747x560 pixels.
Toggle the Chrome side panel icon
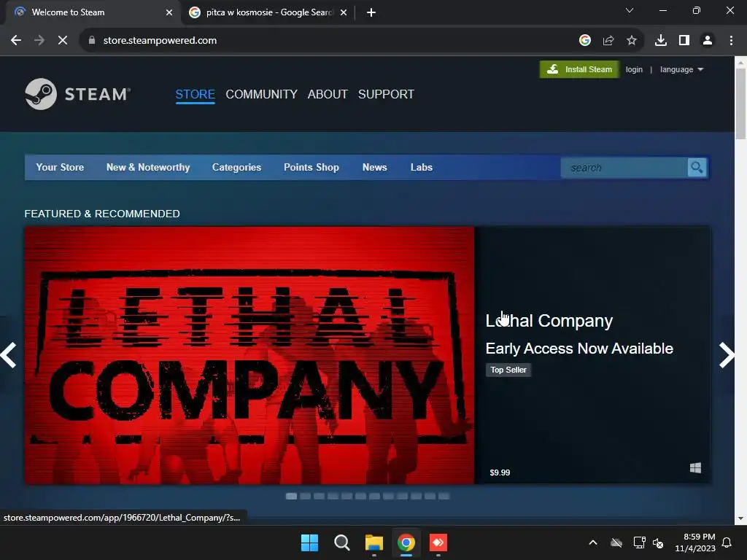(684, 41)
